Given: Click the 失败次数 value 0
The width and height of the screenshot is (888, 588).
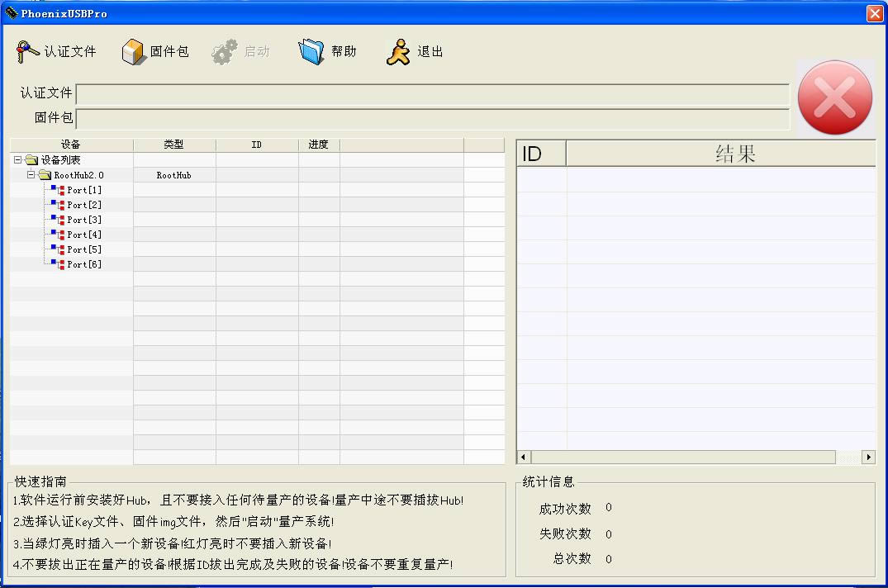Looking at the screenshot, I should coord(609,534).
